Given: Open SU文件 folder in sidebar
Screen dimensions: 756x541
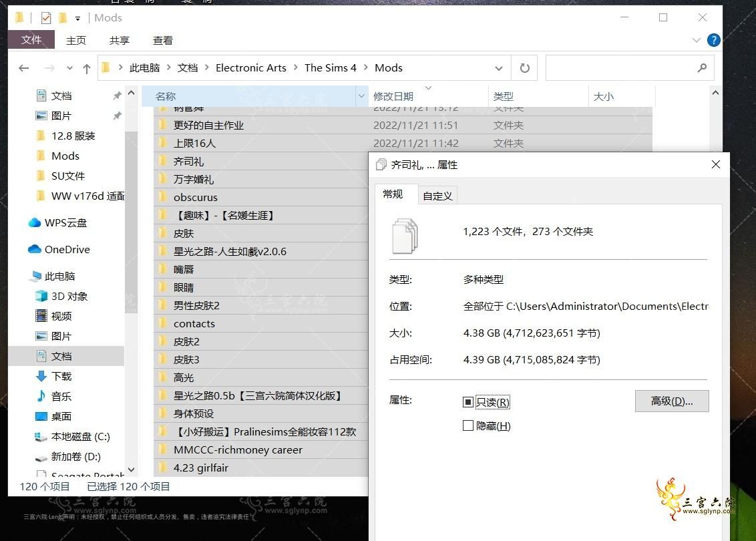Looking at the screenshot, I should pos(68,176).
